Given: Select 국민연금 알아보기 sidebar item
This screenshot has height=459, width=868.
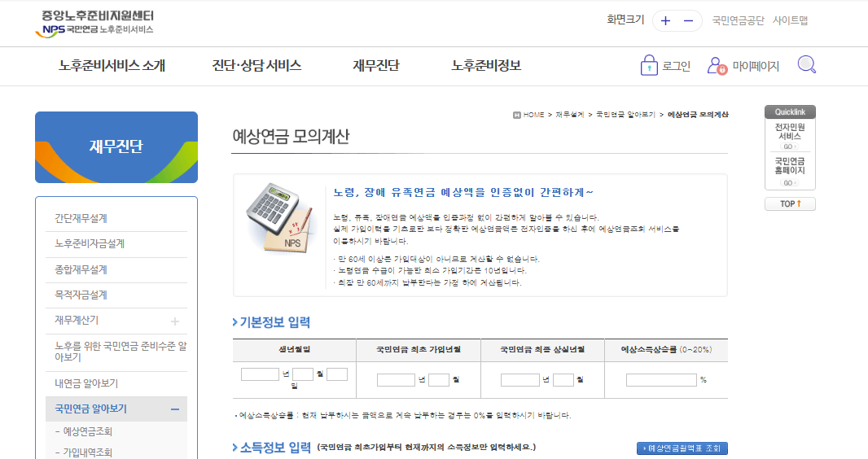Looking at the screenshot, I should click(x=90, y=409).
